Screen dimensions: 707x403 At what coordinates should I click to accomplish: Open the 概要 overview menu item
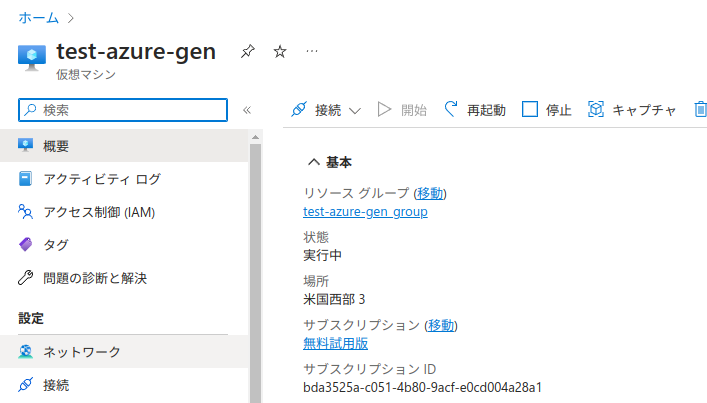tap(124, 146)
